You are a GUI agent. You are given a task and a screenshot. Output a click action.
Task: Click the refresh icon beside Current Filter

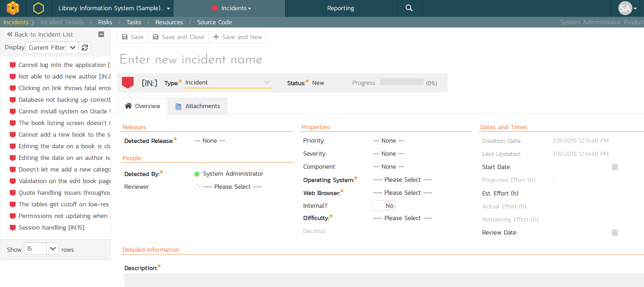point(85,48)
